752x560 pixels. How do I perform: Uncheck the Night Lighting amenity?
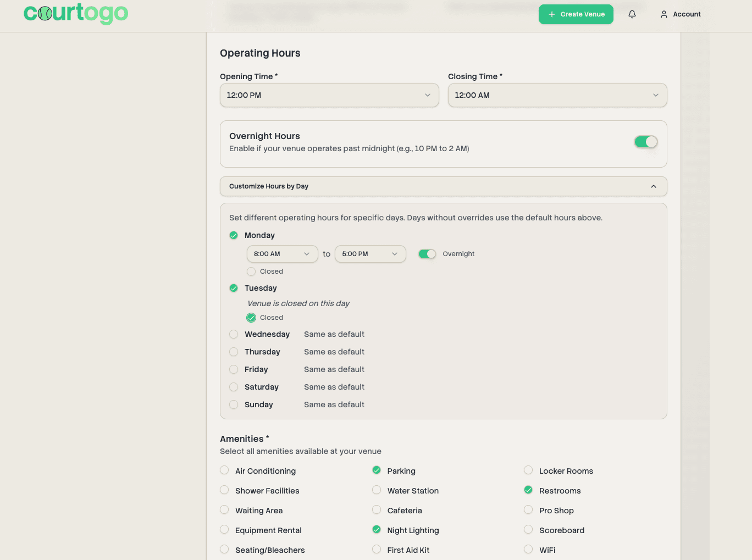coord(377,530)
